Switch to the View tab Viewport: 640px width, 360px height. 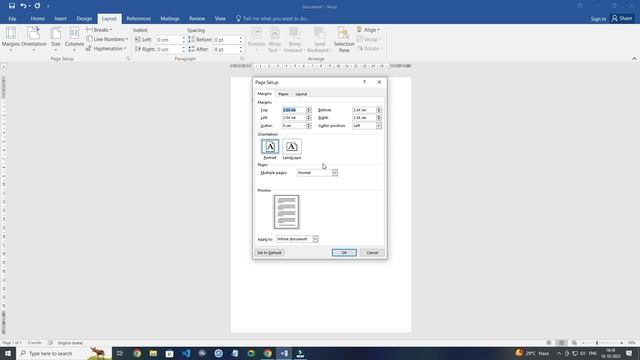(220, 19)
